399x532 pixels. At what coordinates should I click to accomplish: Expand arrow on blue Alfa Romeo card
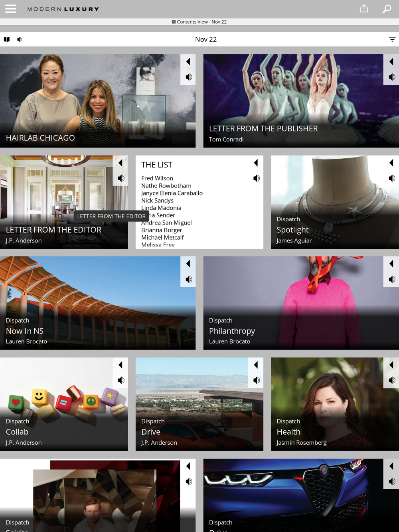[391, 466]
